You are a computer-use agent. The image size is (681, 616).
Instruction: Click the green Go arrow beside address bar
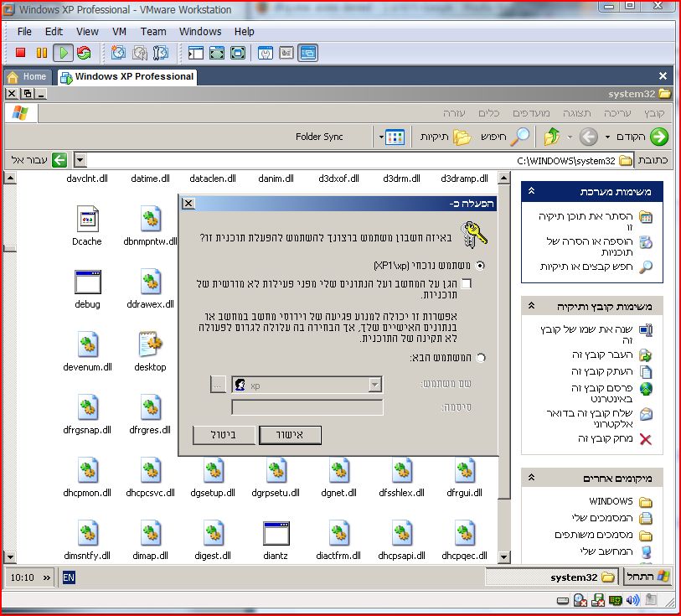click(x=59, y=160)
